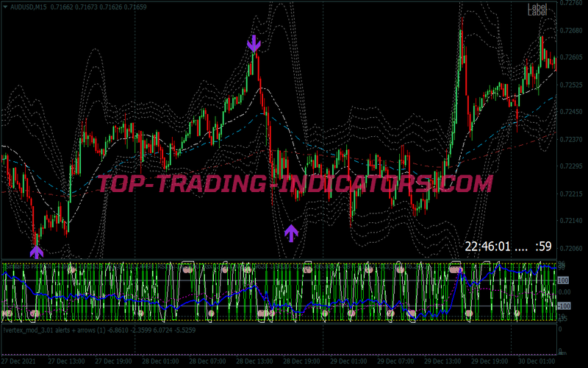Click the 28 Dec 01:00 time label
The height and width of the screenshot is (368, 588).
click(x=160, y=361)
